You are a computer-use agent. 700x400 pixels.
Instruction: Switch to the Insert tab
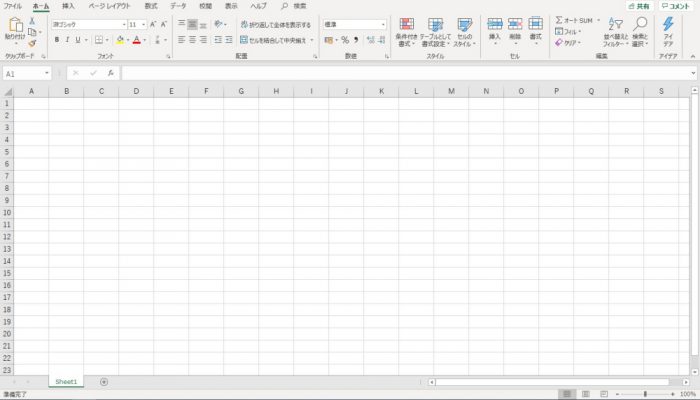[68, 6]
